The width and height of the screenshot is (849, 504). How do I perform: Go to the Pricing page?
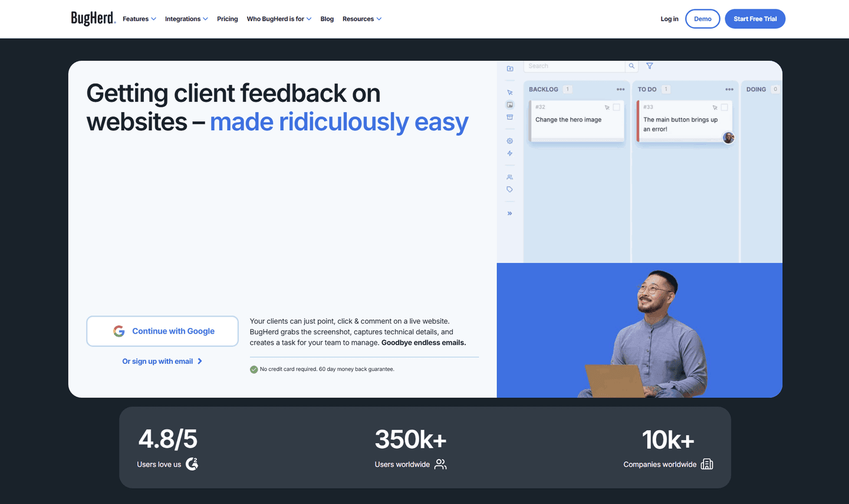pos(228,19)
